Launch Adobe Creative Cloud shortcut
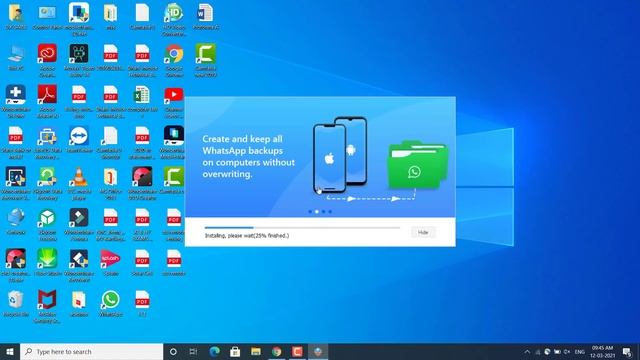This screenshot has width=640, height=360. (47, 60)
